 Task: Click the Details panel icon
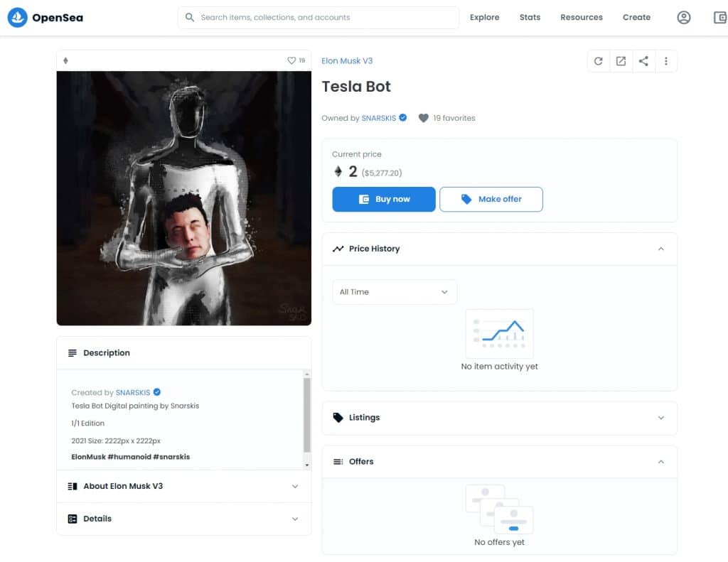click(x=73, y=519)
